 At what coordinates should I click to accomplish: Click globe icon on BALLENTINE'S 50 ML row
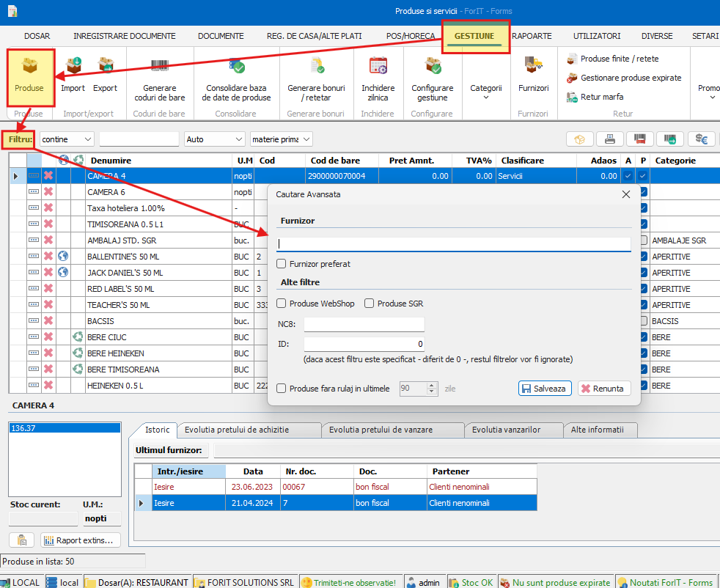pos(63,256)
